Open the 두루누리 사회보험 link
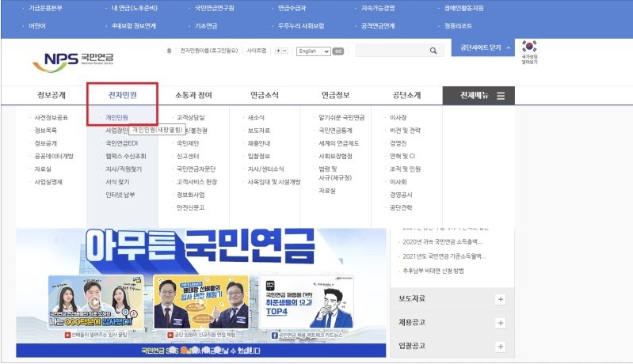The width and height of the screenshot is (633, 364). 301,26
